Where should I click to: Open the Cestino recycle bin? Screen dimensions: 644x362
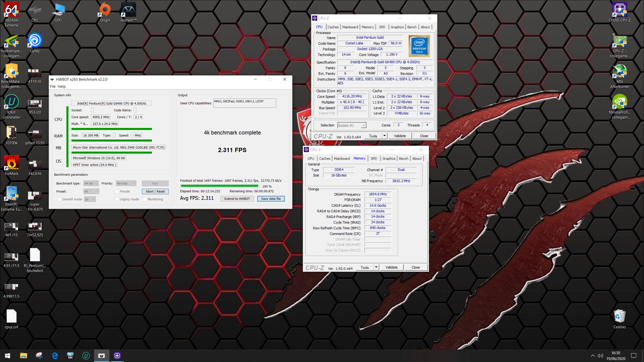(620, 319)
